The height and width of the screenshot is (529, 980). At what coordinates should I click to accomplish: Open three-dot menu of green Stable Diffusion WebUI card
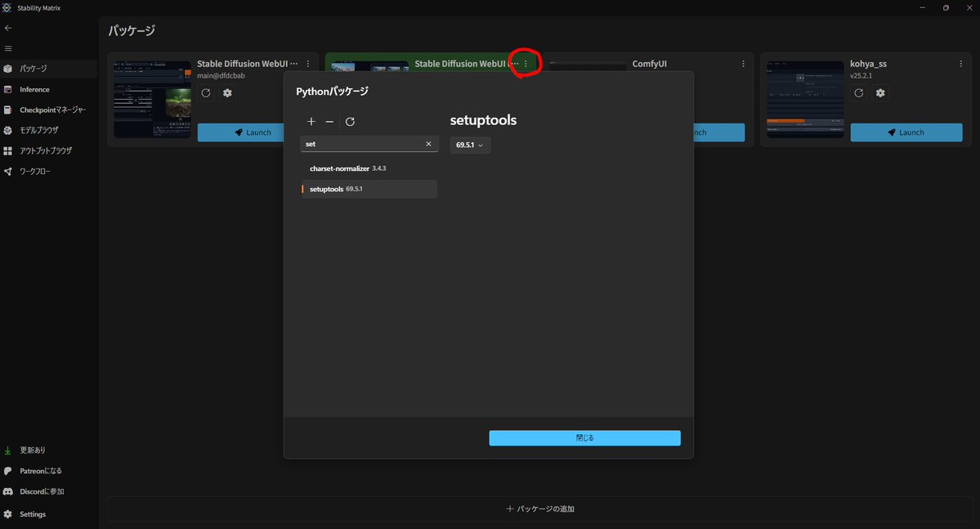526,64
